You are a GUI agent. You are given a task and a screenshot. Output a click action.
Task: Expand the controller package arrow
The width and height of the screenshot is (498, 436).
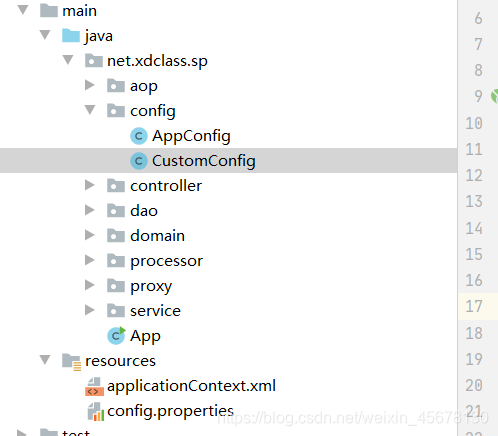(x=89, y=185)
